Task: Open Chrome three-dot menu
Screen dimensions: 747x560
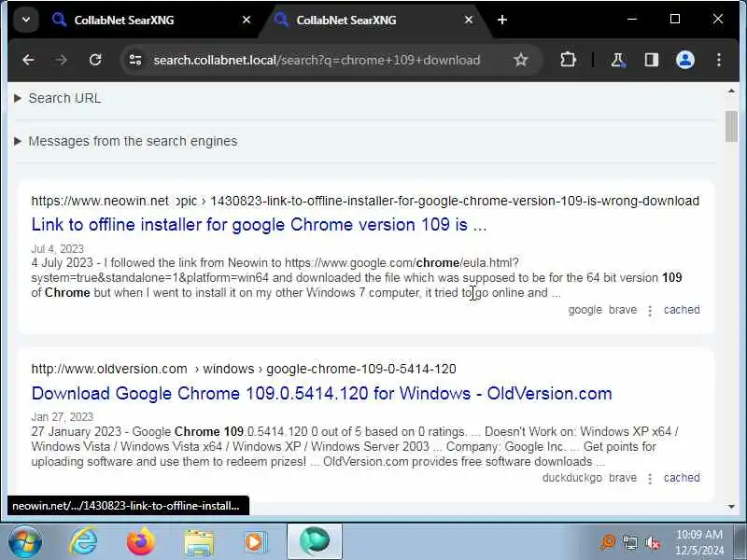Action: [718, 60]
